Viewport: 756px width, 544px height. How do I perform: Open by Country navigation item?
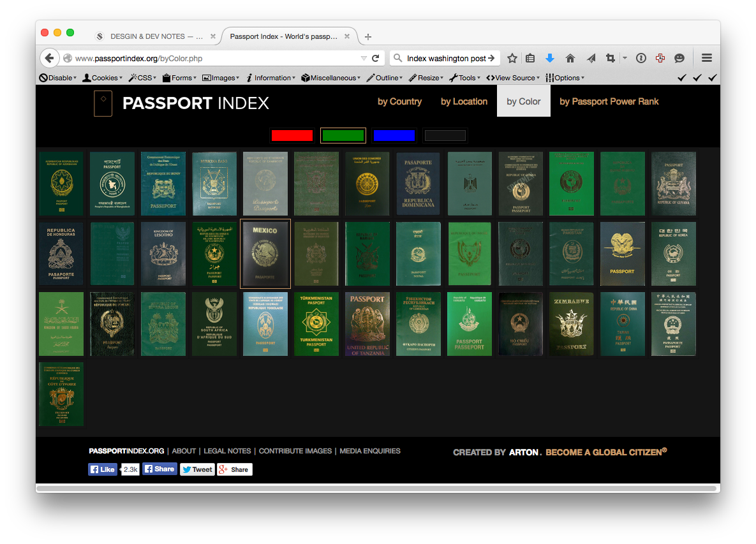400,101
